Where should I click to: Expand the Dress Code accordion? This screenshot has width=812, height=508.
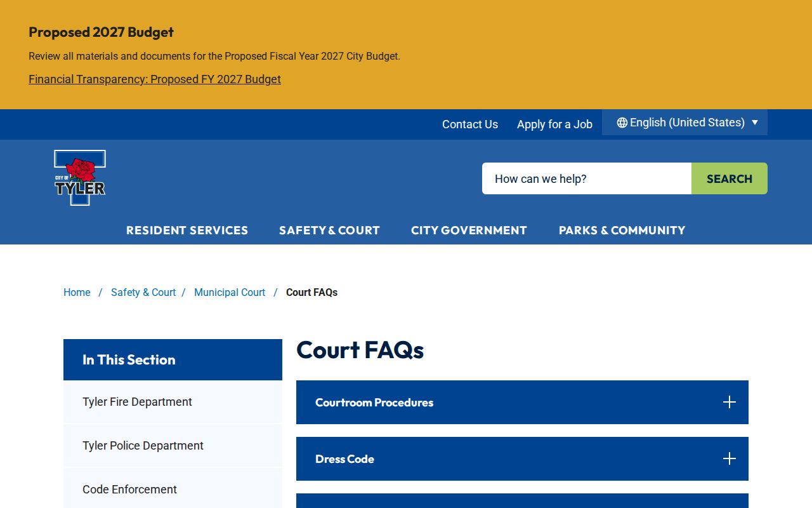point(522,458)
